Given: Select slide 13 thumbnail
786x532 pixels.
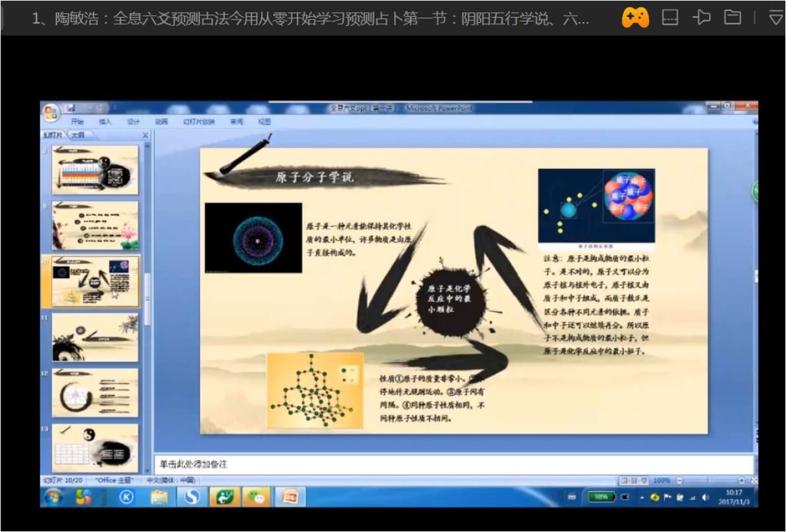Looking at the screenshot, I should point(95,448).
